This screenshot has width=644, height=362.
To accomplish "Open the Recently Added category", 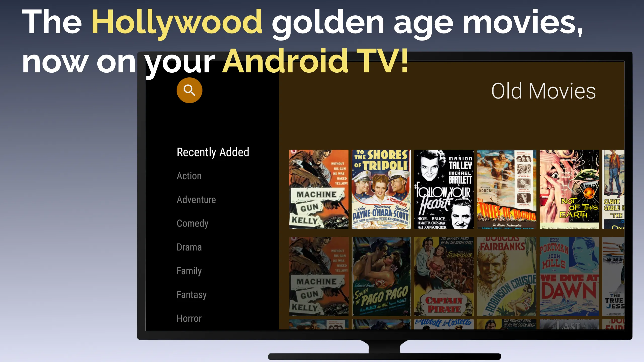I will (x=213, y=152).
